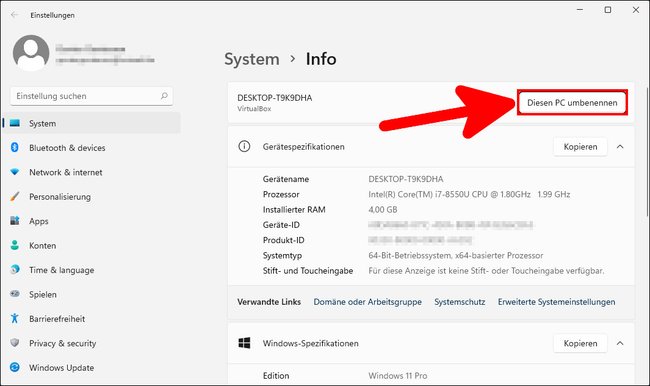Screen dimensions: 650x386
Task: Click the Network wifi icon in the sidebar
Action: tap(15, 172)
